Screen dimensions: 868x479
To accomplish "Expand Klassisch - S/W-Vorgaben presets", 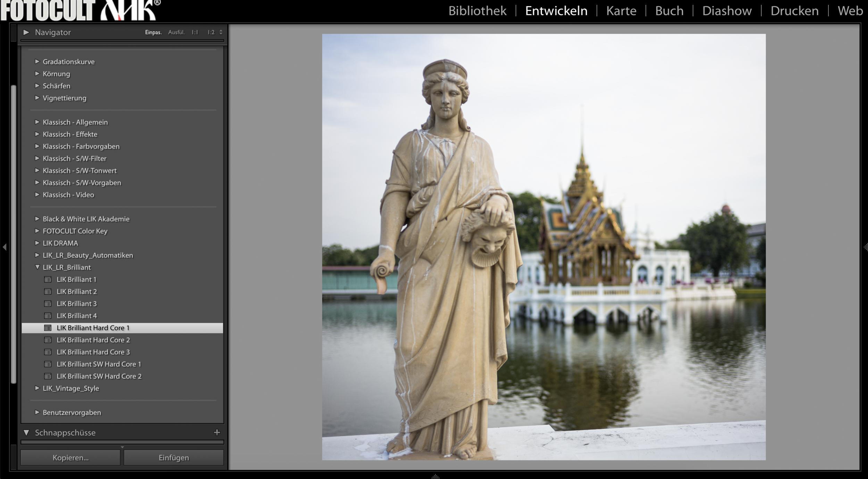I will [37, 182].
